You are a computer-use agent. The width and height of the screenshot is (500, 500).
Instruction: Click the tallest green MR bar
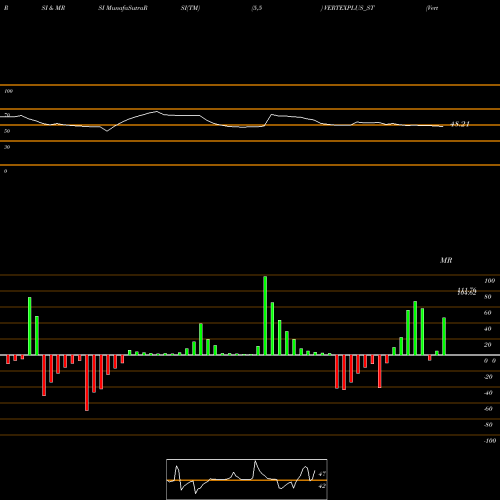265,315
